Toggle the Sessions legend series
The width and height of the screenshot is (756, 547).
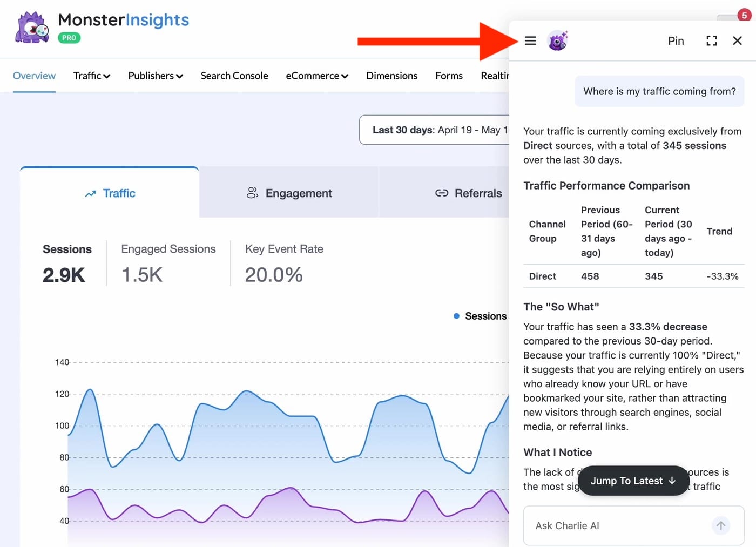click(x=480, y=316)
